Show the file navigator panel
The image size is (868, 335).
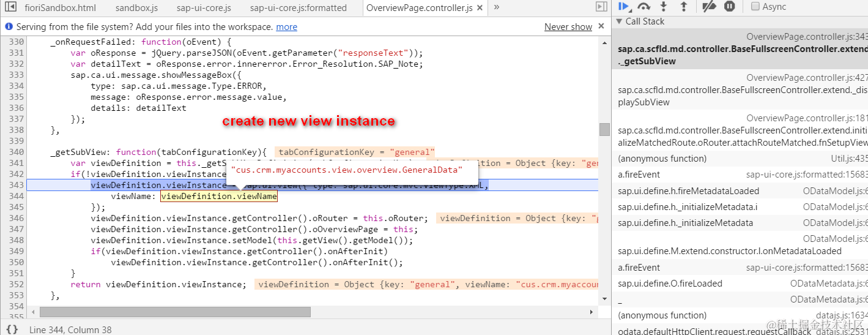coord(10,7)
